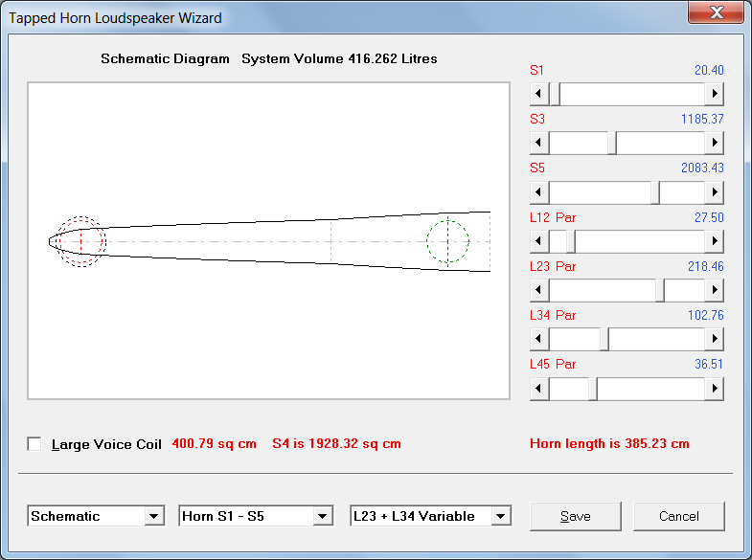Open the L23 + L34 Variable dropdown
752x560 pixels.
coord(431,516)
